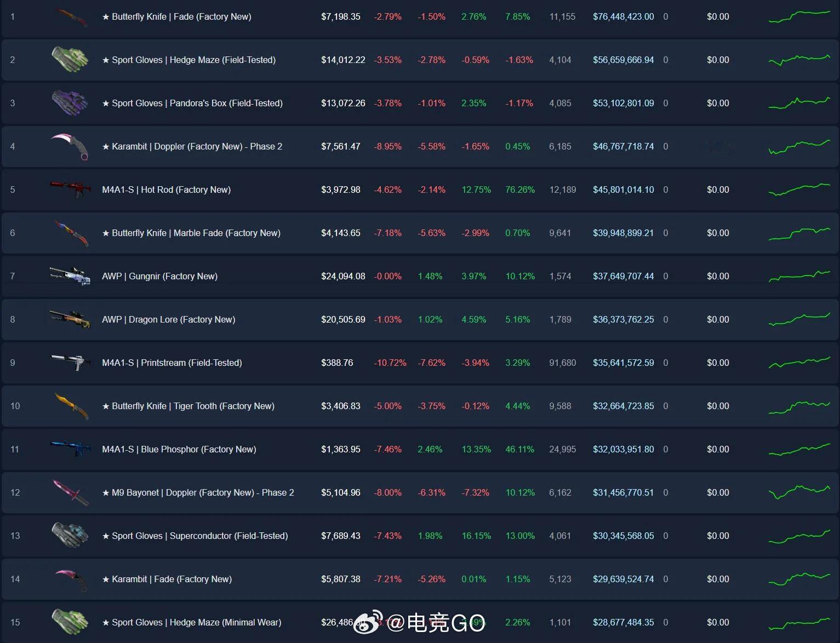This screenshot has height=643, width=840.
Task: Click the 76.26% change for Hot Rod
Action: click(x=520, y=190)
